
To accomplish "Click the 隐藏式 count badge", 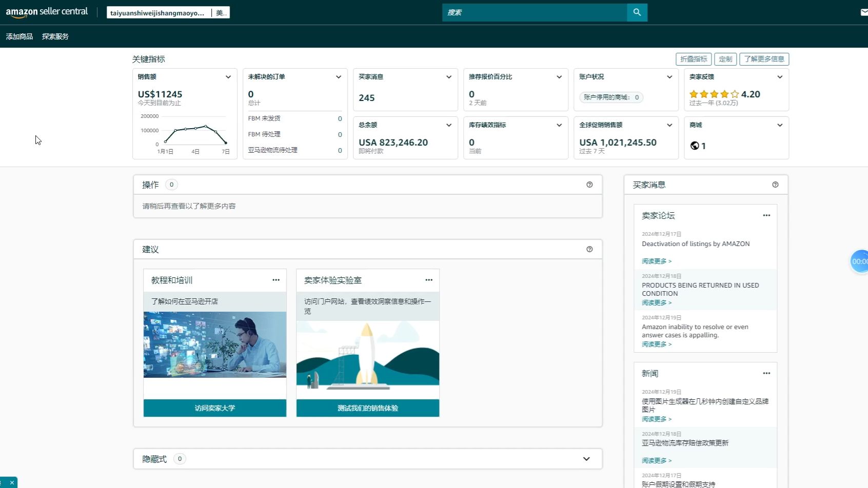I will (x=180, y=459).
